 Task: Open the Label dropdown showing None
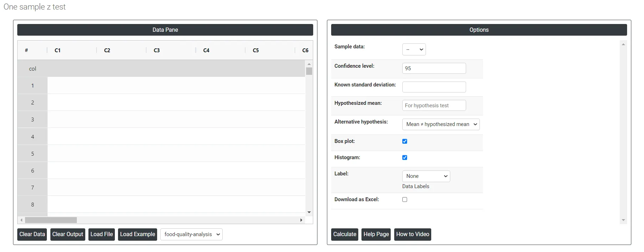[x=426, y=176]
